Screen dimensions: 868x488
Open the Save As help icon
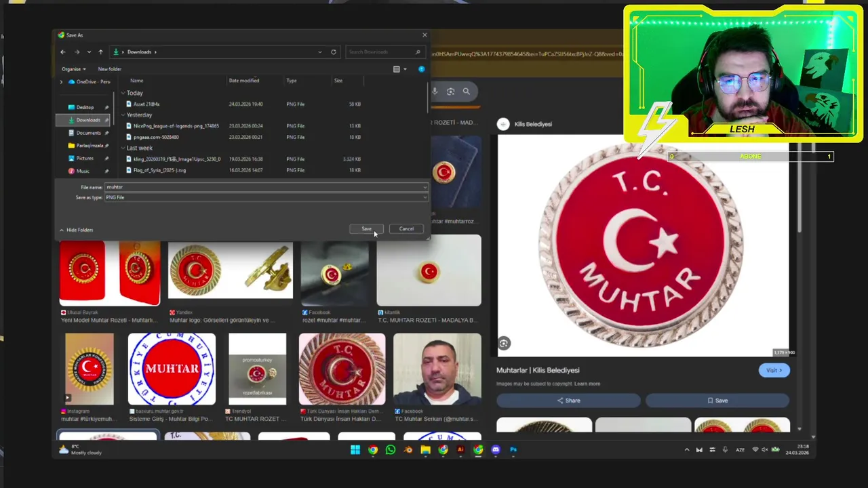[x=421, y=69]
